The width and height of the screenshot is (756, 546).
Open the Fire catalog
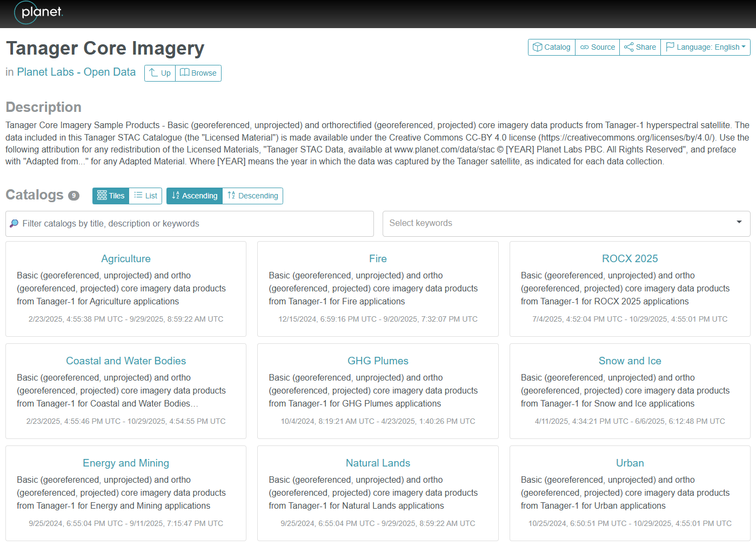pos(378,259)
